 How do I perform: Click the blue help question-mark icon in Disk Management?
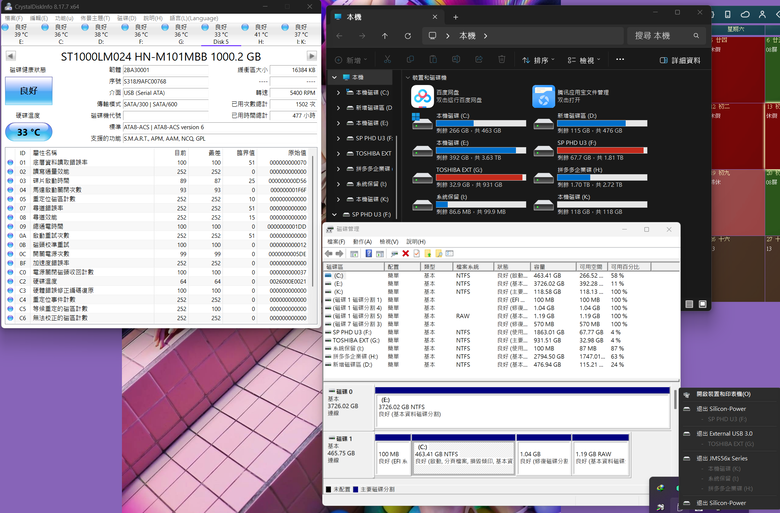[368, 253]
